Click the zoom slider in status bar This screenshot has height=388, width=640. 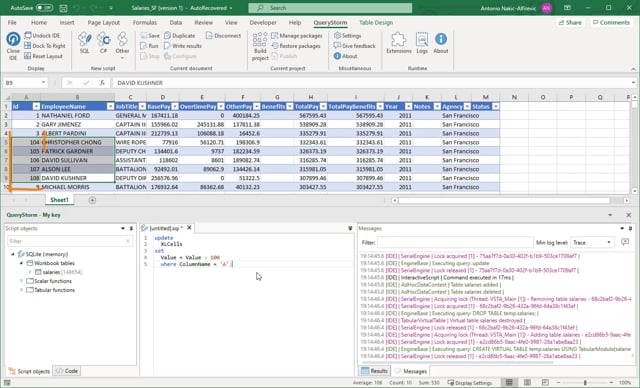[585, 383]
